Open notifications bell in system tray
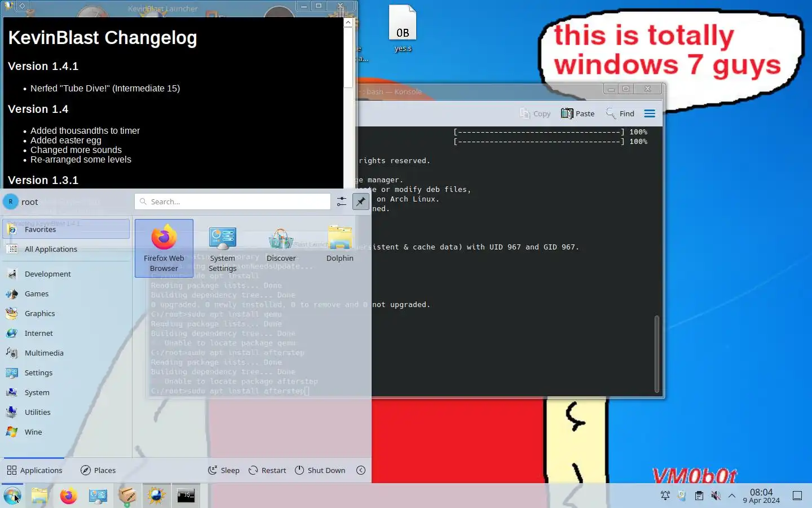This screenshot has height=508, width=812. (665, 496)
